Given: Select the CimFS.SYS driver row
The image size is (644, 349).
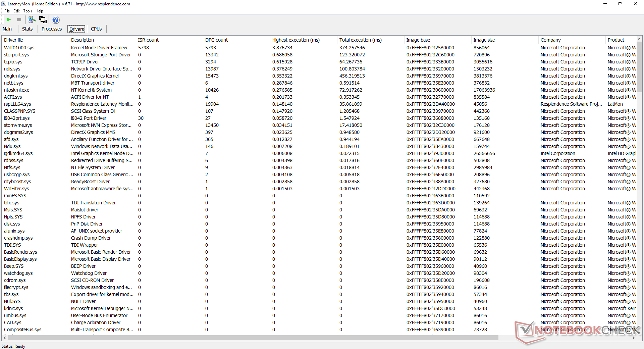Looking at the screenshot, I should point(319,196).
